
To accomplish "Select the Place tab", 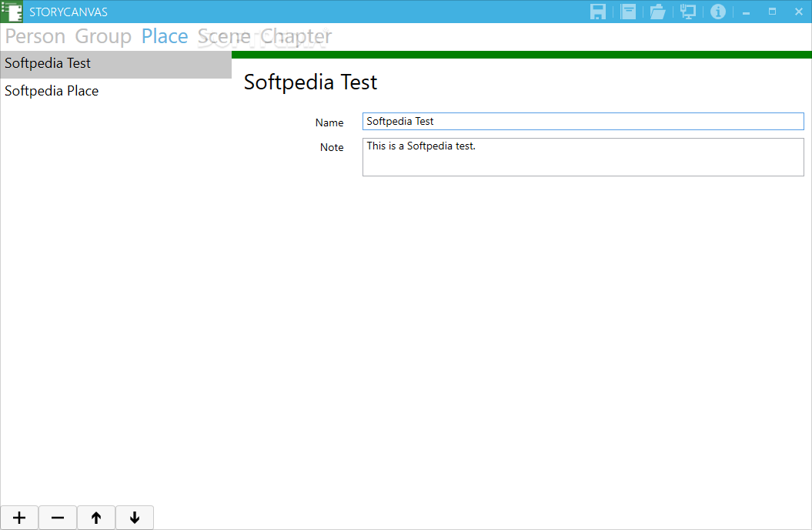I will (x=165, y=37).
